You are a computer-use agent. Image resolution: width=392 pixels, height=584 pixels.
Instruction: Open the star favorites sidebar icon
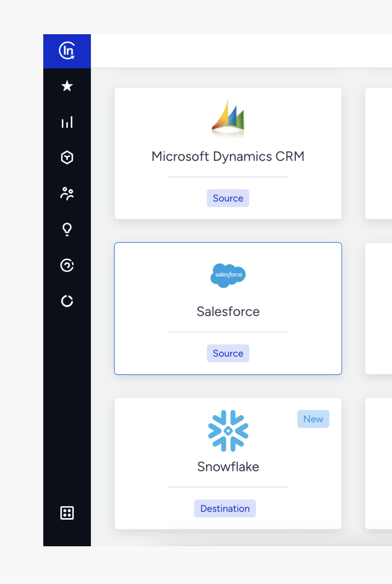point(67,87)
